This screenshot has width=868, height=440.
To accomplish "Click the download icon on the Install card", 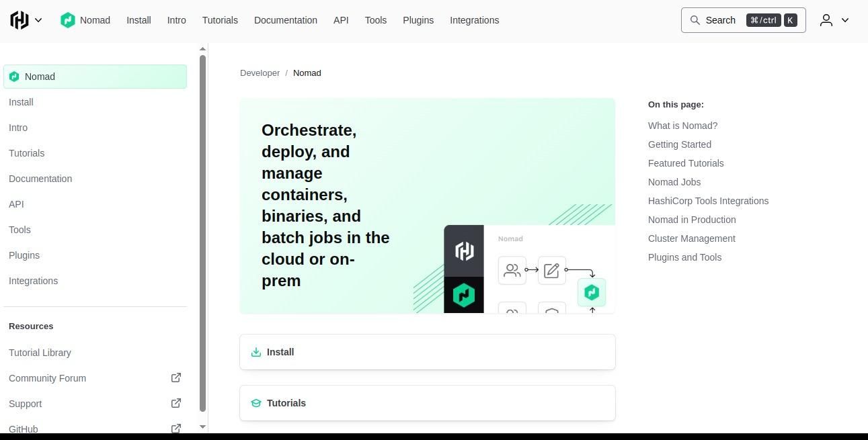I will [x=256, y=352].
